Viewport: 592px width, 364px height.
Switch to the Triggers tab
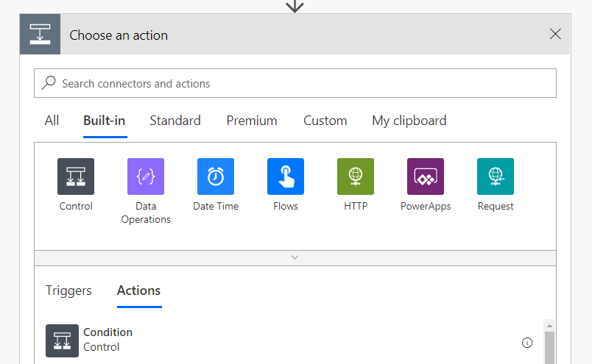[68, 290]
